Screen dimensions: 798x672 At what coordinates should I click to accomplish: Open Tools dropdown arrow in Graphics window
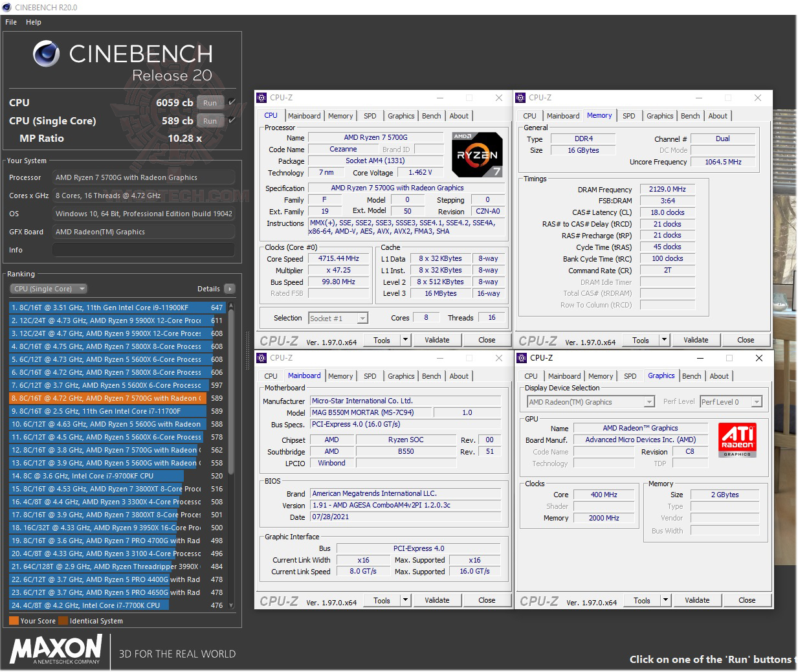pos(665,600)
